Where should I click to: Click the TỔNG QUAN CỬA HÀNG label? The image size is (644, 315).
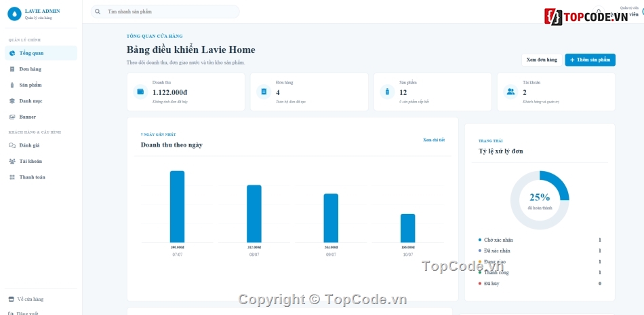point(155,36)
